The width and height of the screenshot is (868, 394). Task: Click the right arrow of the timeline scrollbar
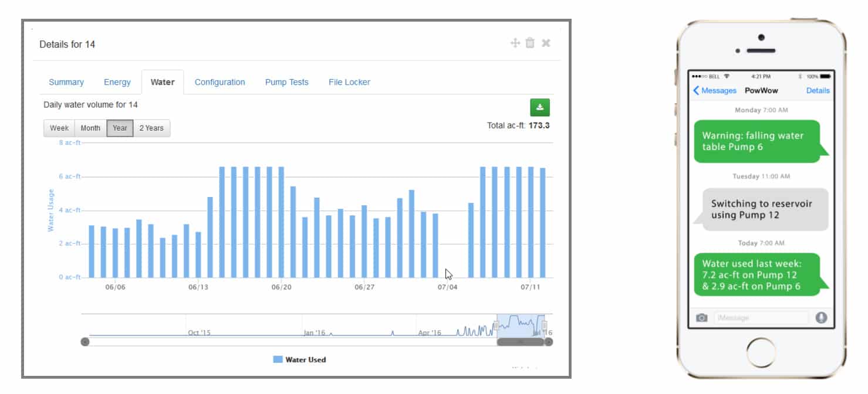(x=548, y=342)
